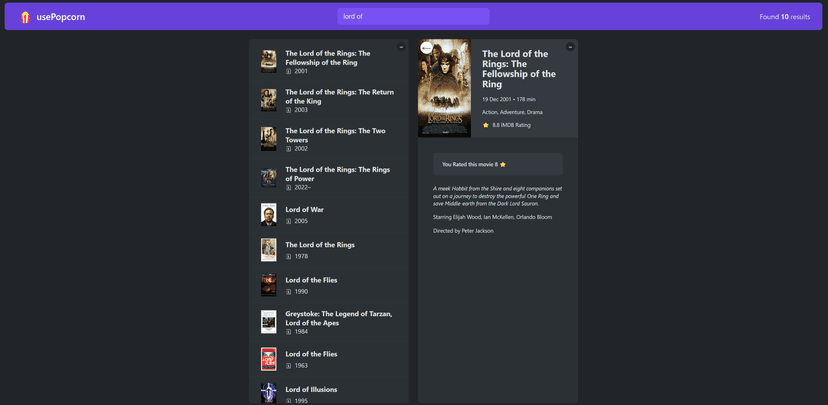Screen dimensions: 828x405
Task: Click the Lord of War poster thumbnail
Action: tap(268, 215)
